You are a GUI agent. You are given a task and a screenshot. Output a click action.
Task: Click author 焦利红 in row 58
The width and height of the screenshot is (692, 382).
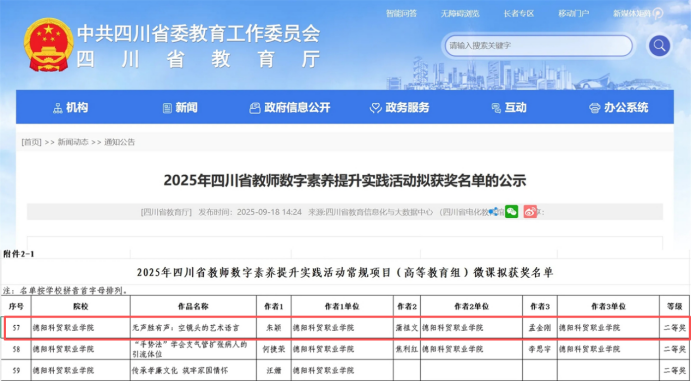[406, 349]
